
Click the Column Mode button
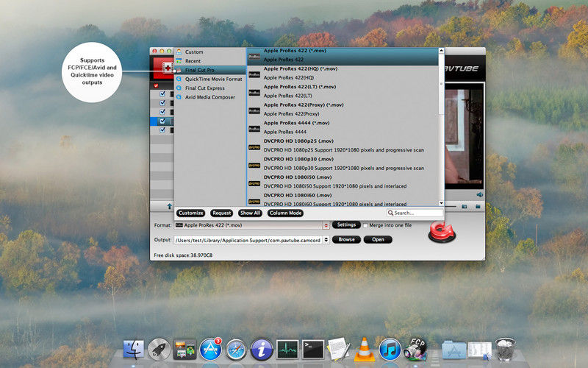click(285, 213)
